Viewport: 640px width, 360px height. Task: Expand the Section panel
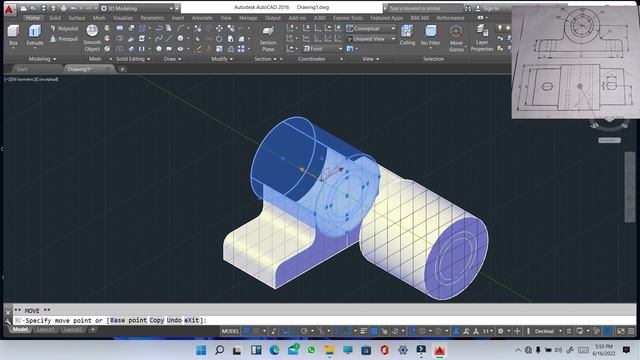[x=265, y=59]
